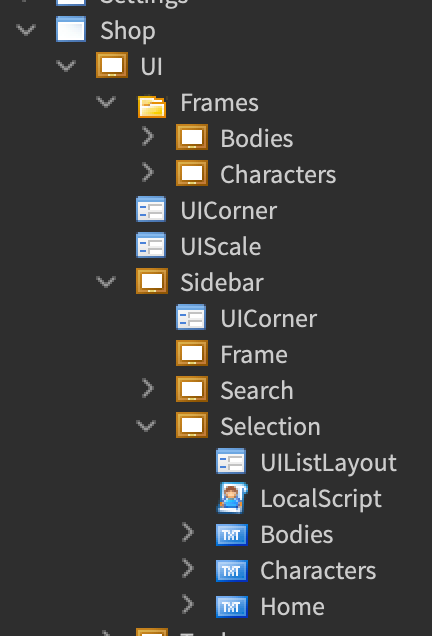Click the UICorner icon inside Sidebar

tap(191, 317)
